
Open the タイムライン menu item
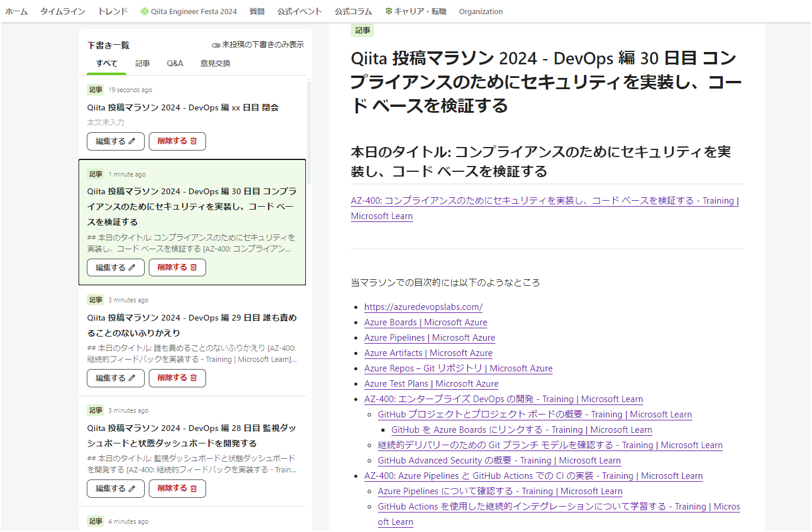pyautogui.click(x=63, y=11)
